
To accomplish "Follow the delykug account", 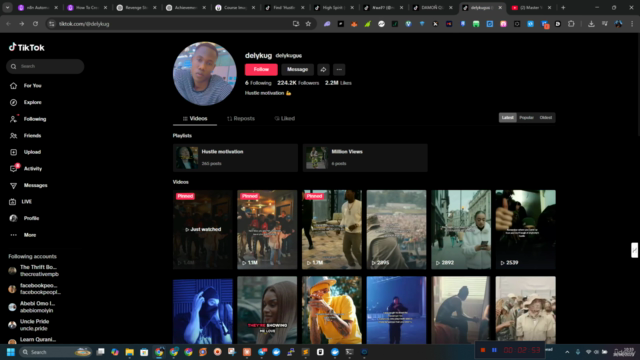I will point(261,69).
